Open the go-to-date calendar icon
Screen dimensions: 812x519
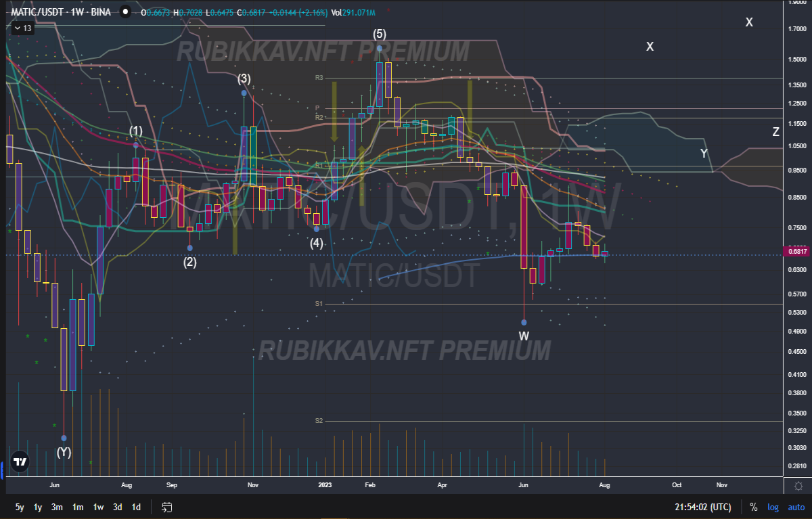pyautogui.click(x=167, y=507)
